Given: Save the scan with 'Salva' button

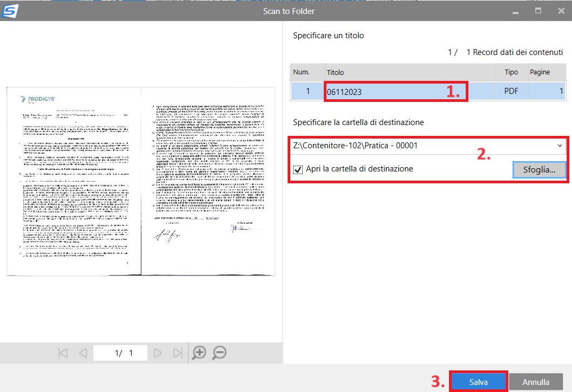Looking at the screenshot, I should tap(478, 382).
